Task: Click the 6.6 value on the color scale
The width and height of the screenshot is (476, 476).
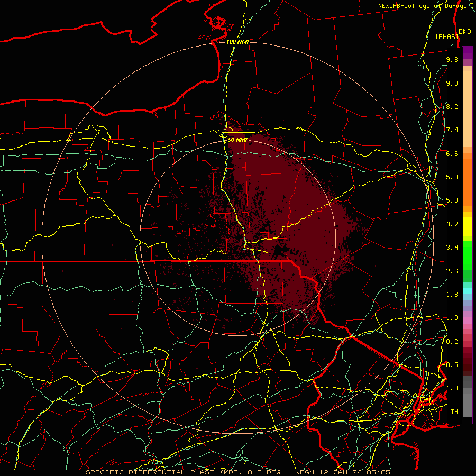Action: pyautogui.click(x=452, y=153)
